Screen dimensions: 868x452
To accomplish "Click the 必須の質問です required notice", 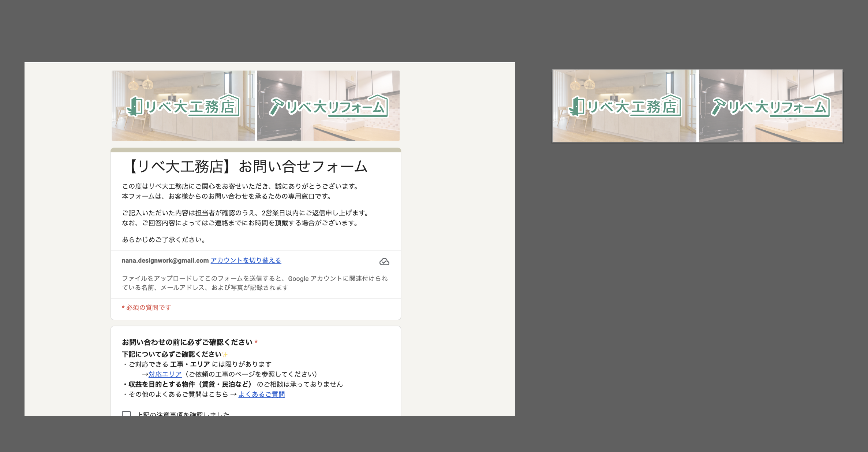I will [x=147, y=308].
